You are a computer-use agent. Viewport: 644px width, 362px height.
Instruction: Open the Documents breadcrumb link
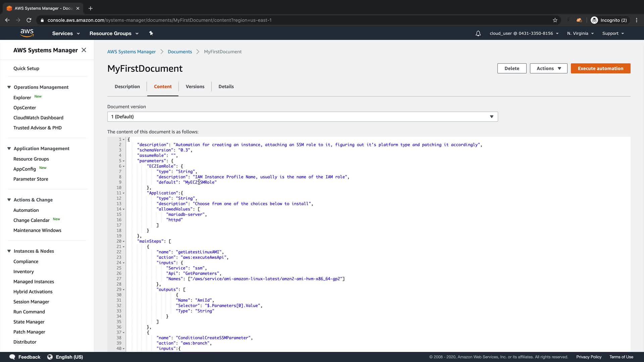(180, 52)
